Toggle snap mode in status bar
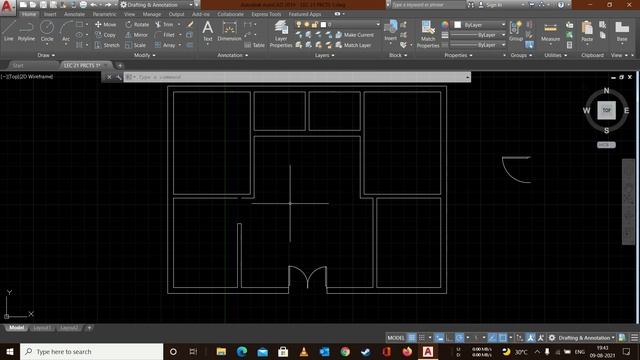640x360 pixels. 422,338
